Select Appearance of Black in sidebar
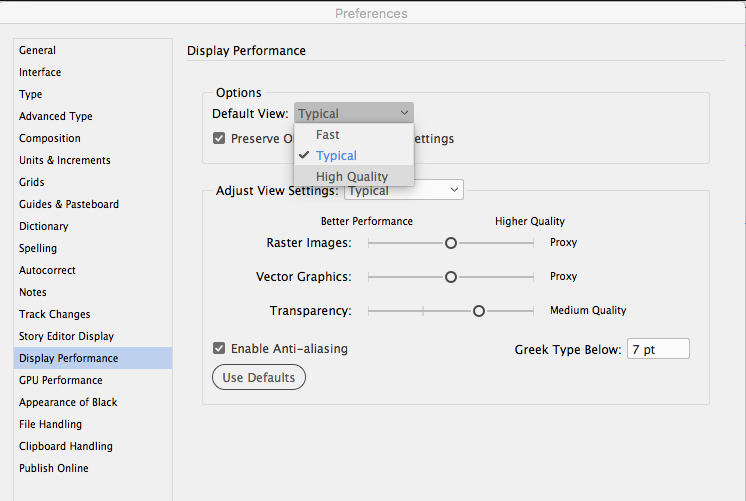 67,402
